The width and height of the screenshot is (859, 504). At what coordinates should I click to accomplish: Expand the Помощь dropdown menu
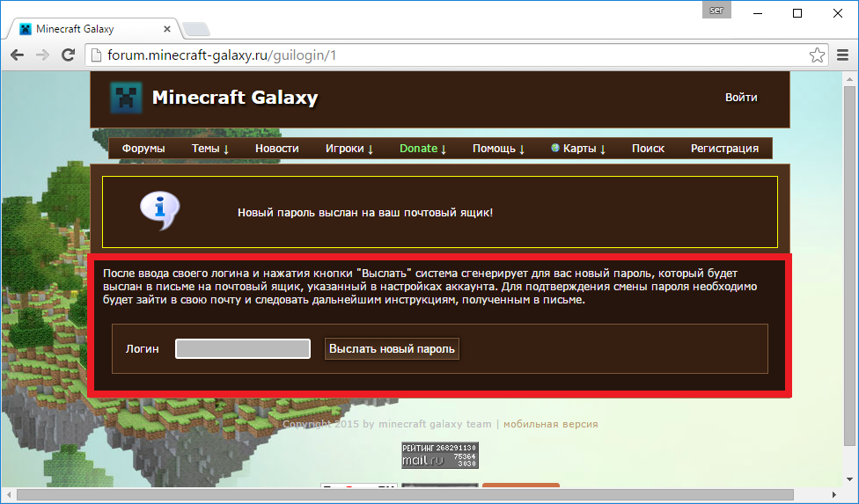tap(498, 149)
